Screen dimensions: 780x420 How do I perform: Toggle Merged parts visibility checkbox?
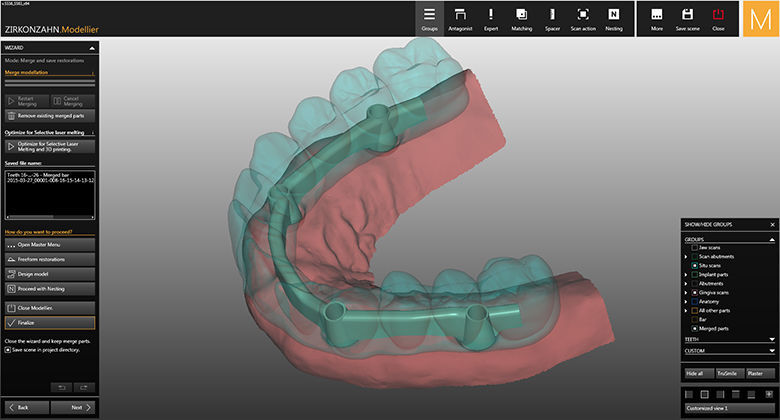point(695,328)
